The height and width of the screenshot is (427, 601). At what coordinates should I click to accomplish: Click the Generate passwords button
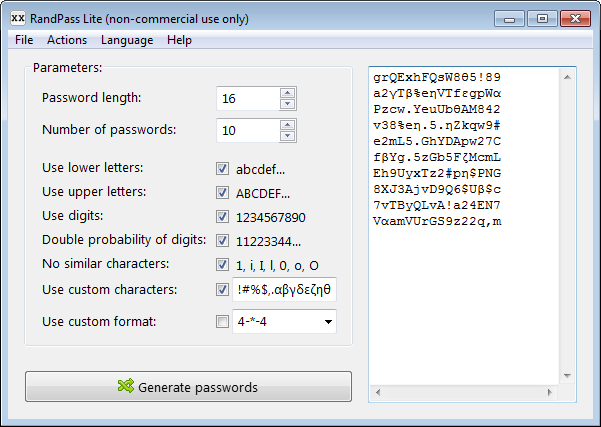pyautogui.click(x=188, y=387)
